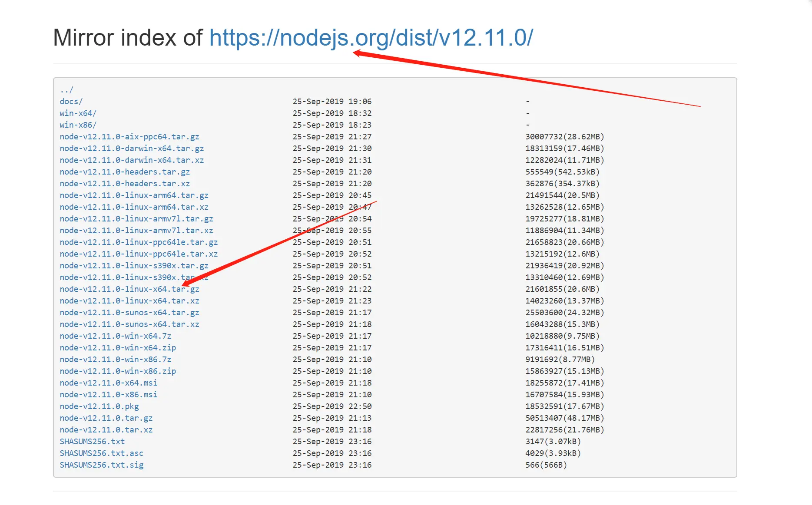Select the size text 22817256(21.76MB)
Viewport: 812px width, 505px height.
[x=565, y=430]
